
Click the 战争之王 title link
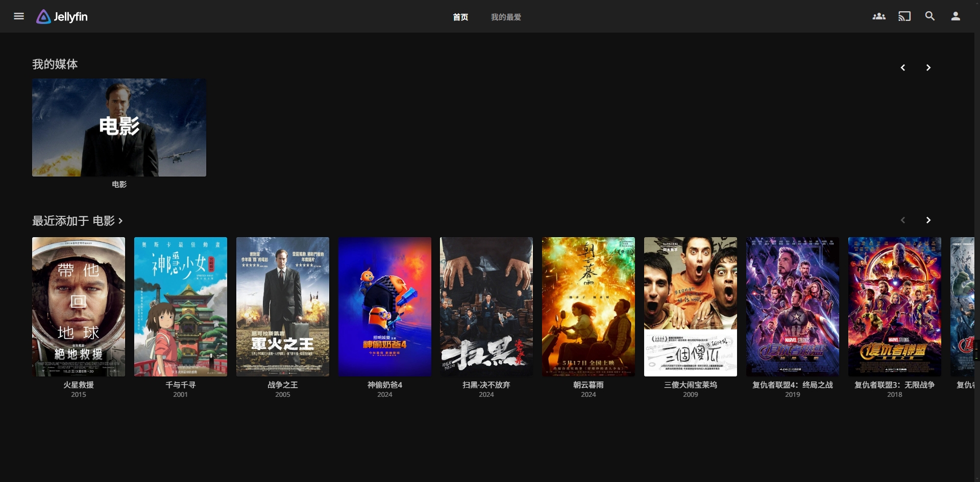click(x=283, y=385)
